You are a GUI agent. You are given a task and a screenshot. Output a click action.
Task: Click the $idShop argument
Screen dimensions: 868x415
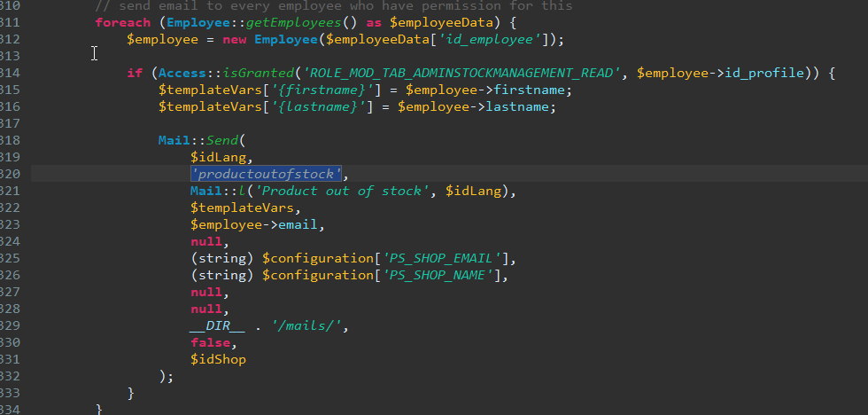(x=218, y=360)
